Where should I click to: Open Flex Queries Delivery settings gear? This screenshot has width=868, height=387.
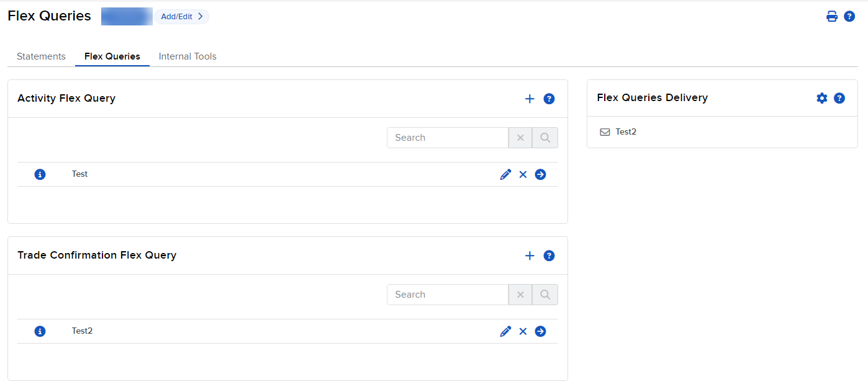click(822, 98)
